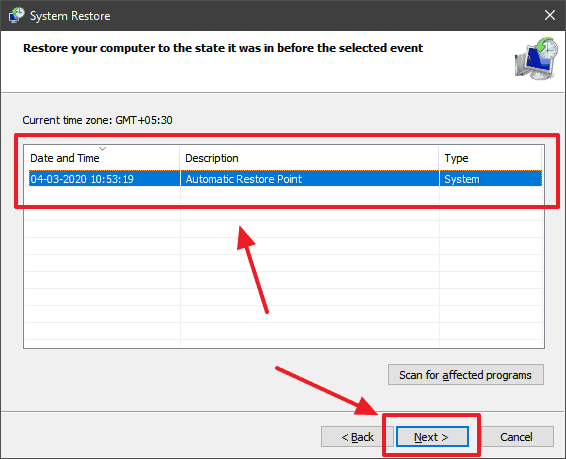Click the sort chevron above Date and Time
The height and width of the screenshot is (459, 566).
pos(103,149)
